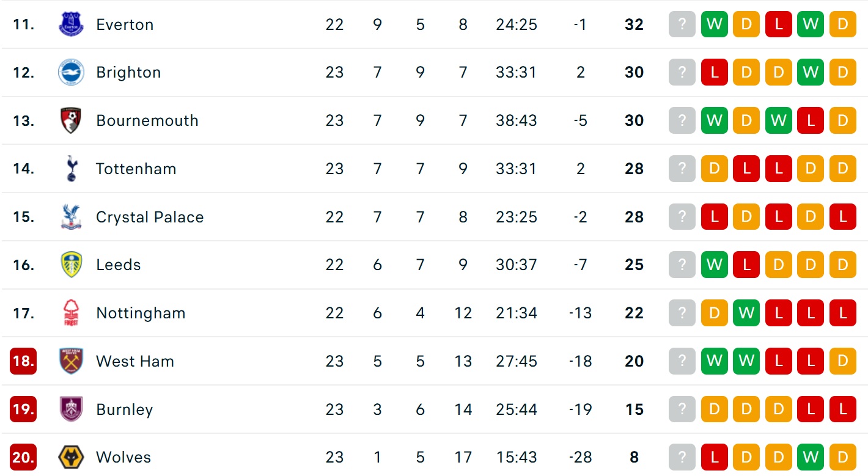Image resolution: width=868 pixels, height=476 pixels.
Task: Click the Leeds club crest
Action: click(71, 265)
